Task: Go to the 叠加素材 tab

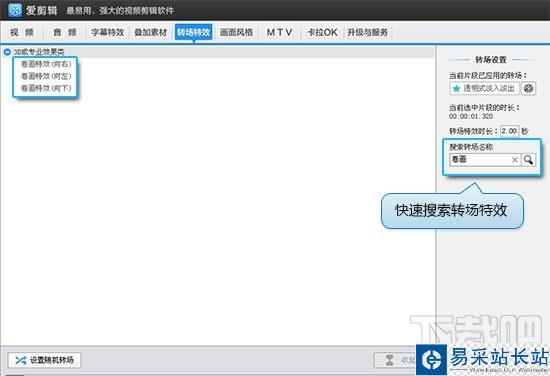Action: pos(151,33)
